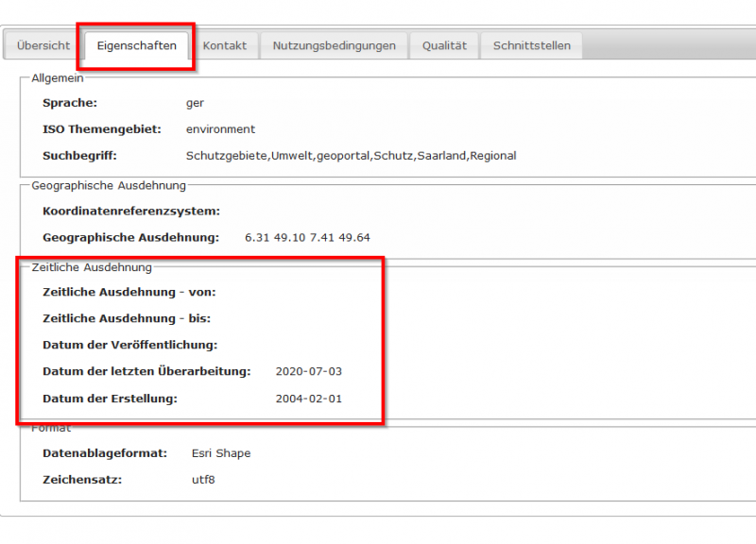Switch to the Übersicht tab
This screenshot has width=756, height=544.
pyautogui.click(x=42, y=45)
